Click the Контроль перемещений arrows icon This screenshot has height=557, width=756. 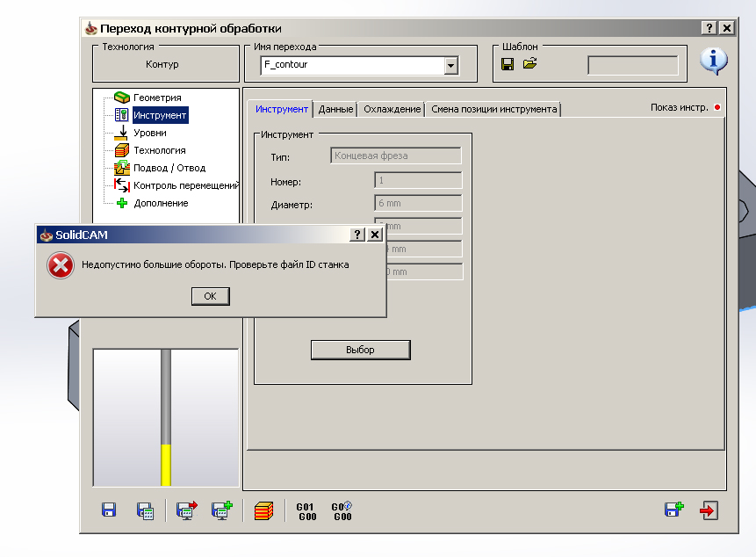[x=122, y=185]
